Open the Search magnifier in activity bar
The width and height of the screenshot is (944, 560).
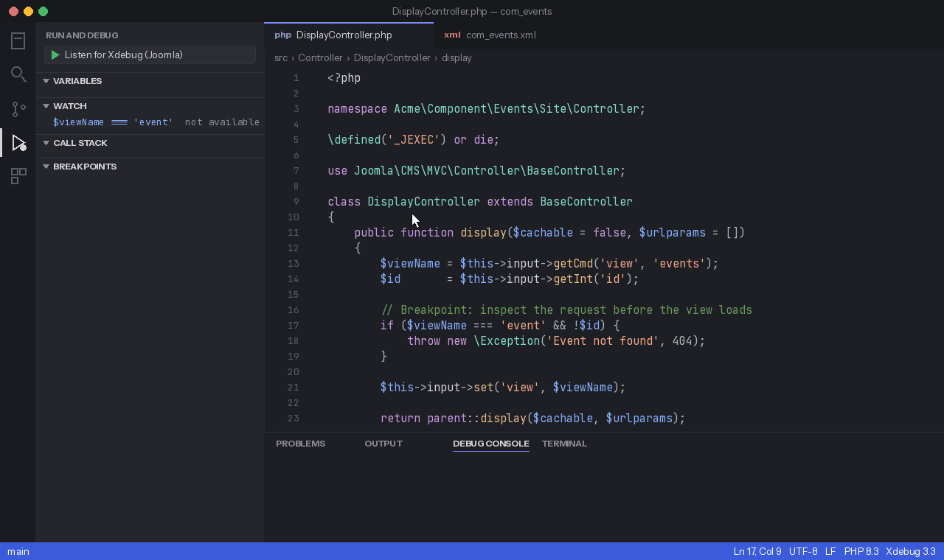click(x=18, y=74)
